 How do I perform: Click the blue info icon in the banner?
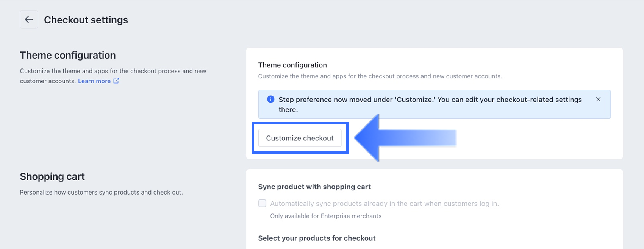tap(270, 100)
